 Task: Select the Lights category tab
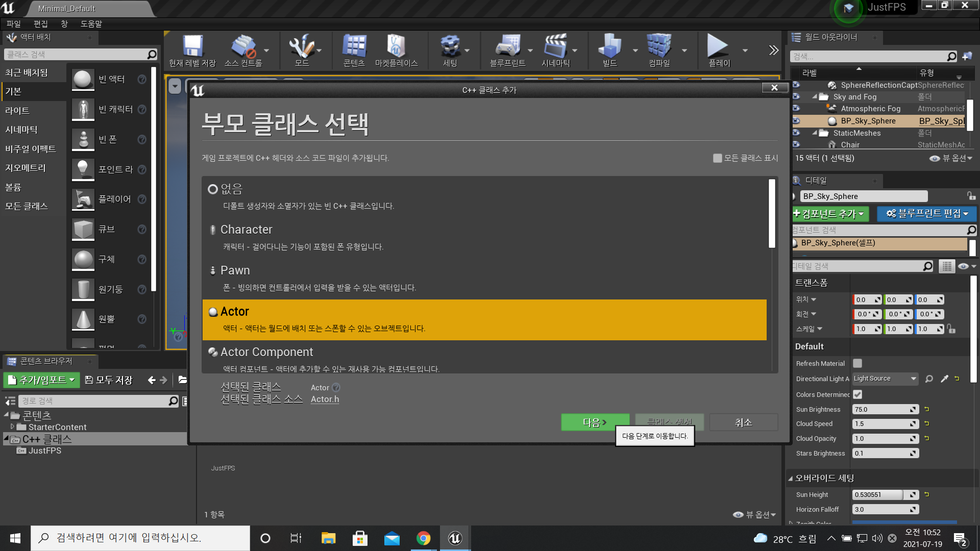coord(17,111)
